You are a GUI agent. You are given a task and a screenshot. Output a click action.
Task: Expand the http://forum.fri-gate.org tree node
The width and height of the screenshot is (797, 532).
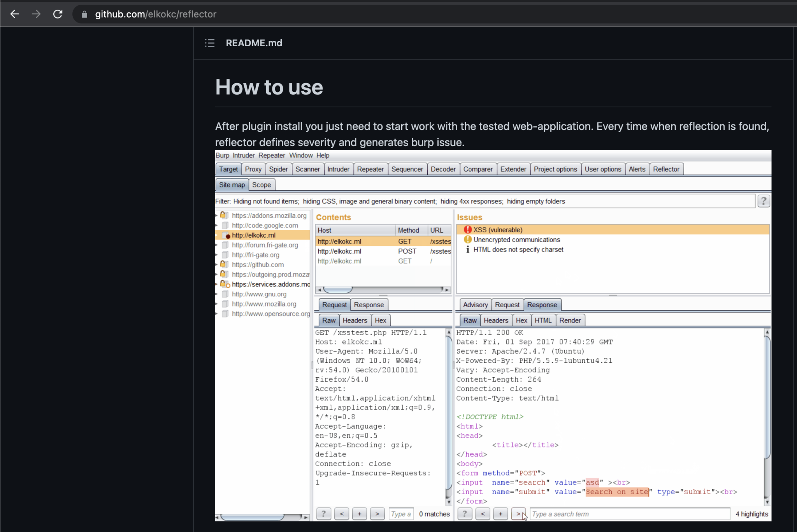217,245
